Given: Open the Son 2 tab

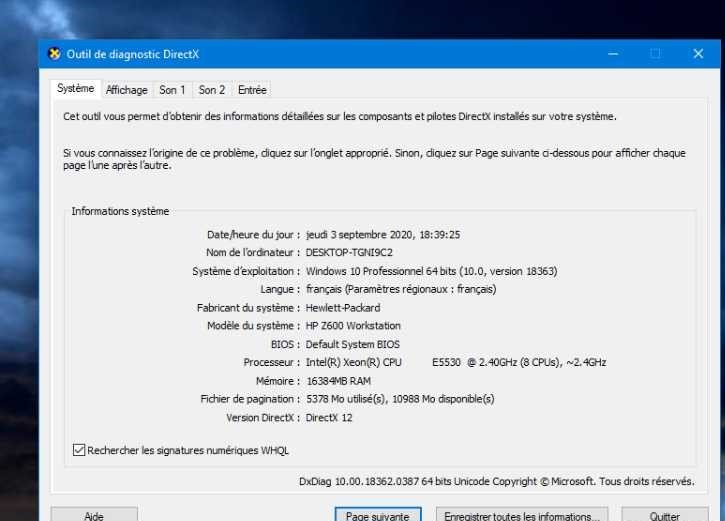Looking at the screenshot, I should (x=212, y=90).
